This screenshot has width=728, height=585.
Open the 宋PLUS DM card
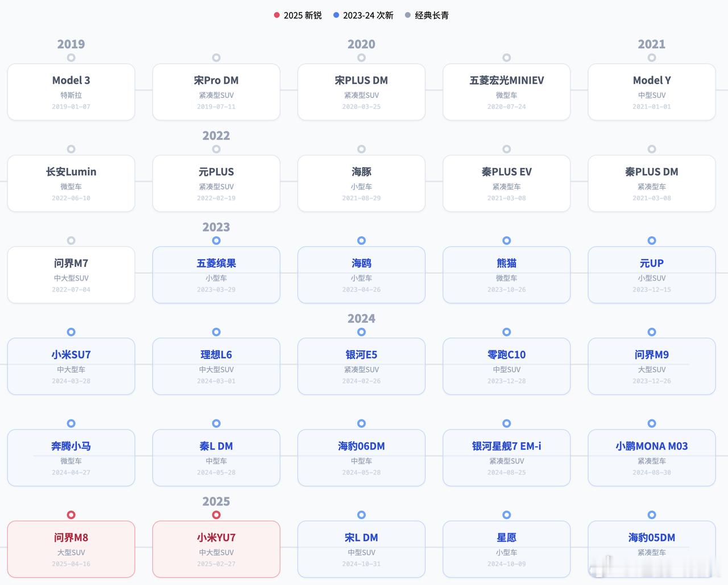tap(361, 92)
